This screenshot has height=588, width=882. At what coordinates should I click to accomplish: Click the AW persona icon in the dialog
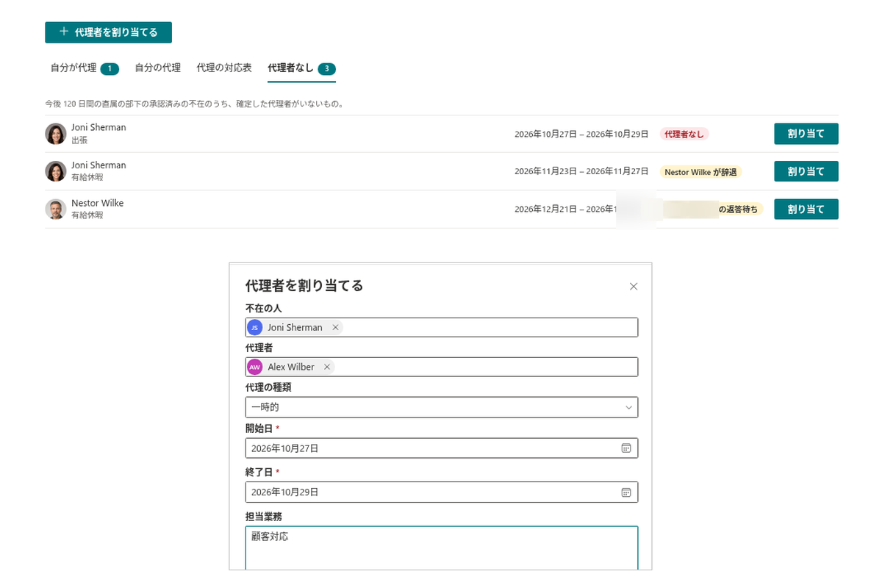click(x=255, y=367)
